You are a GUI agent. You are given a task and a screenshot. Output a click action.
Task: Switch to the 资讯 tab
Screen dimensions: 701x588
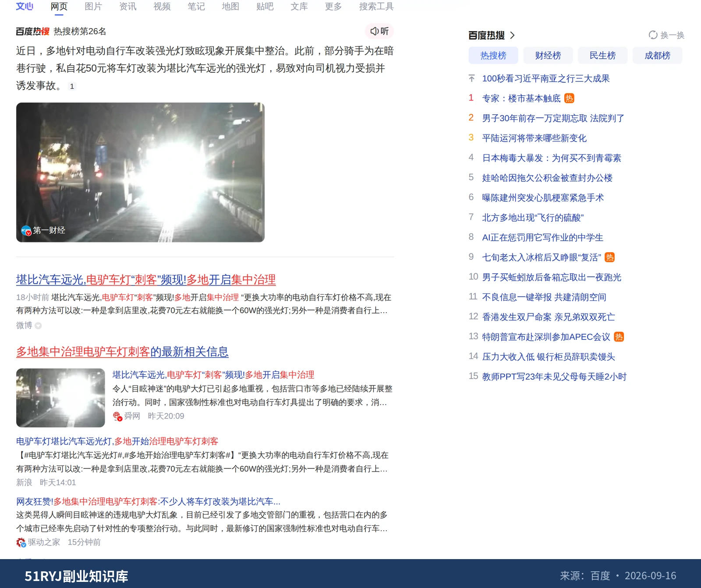click(128, 7)
